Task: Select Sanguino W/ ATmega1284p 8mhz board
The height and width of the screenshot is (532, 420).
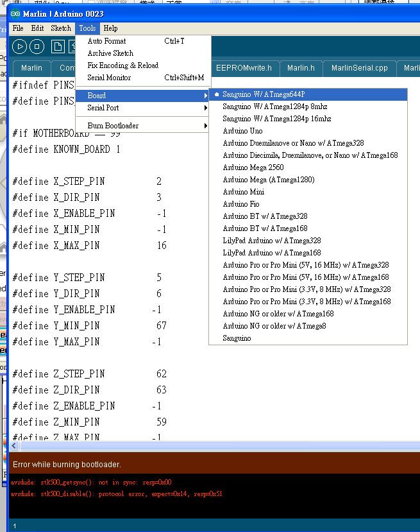Action: coord(308,107)
